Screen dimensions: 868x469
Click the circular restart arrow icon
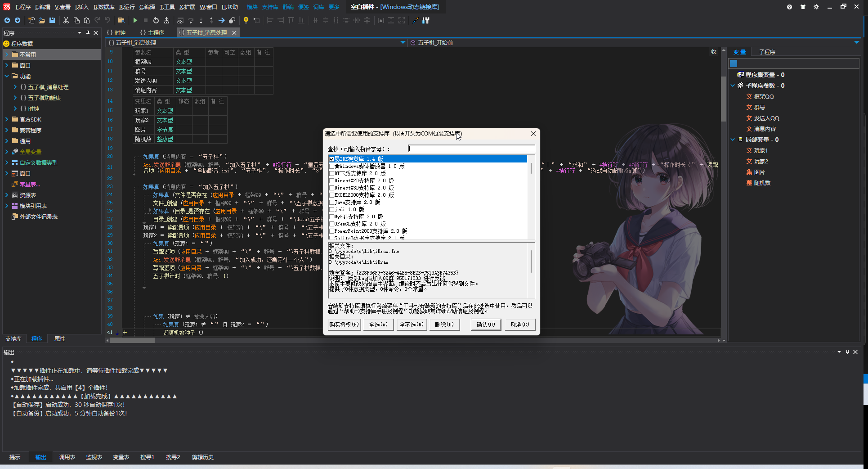(156, 20)
